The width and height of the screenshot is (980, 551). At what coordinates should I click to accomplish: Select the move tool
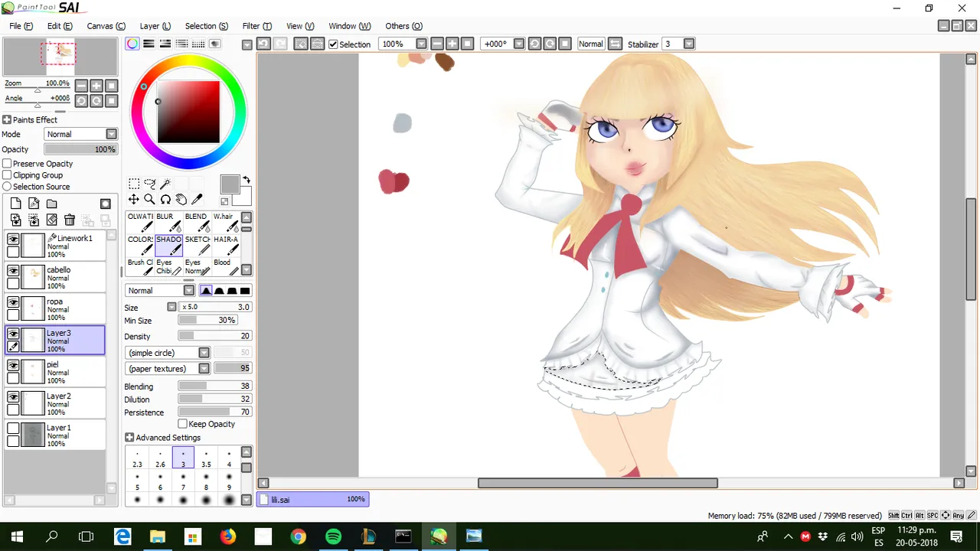tap(134, 200)
